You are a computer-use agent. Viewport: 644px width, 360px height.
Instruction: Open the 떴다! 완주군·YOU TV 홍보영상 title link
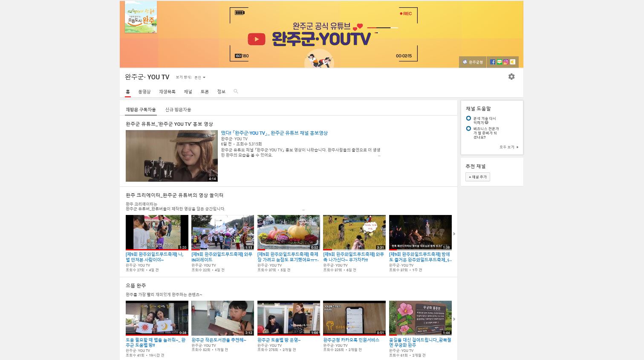[x=274, y=133]
